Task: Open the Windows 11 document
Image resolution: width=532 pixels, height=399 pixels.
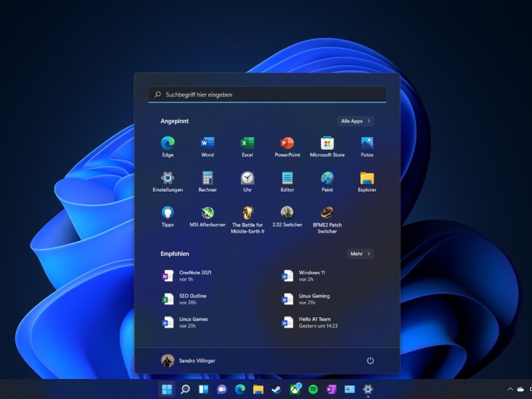Action: coord(303,276)
